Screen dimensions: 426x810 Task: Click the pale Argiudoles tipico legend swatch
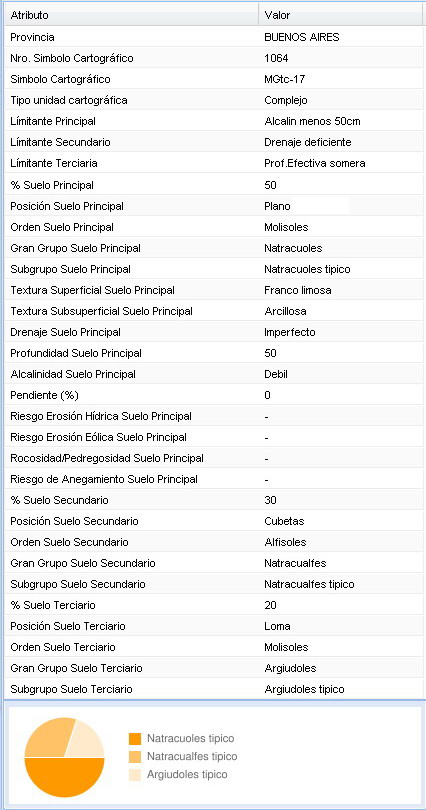pyautogui.click(x=135, y=775)
